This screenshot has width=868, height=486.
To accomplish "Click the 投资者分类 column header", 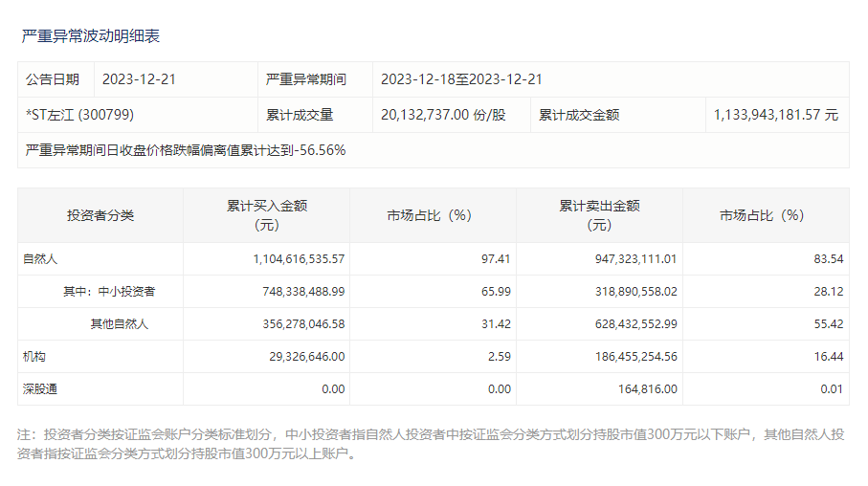I will [100, 215].
